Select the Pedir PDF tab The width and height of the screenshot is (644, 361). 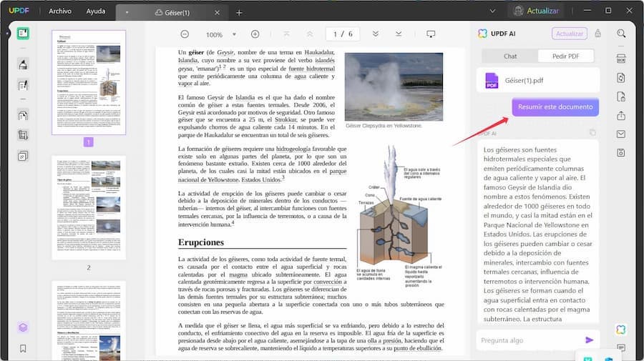[565, 56]
